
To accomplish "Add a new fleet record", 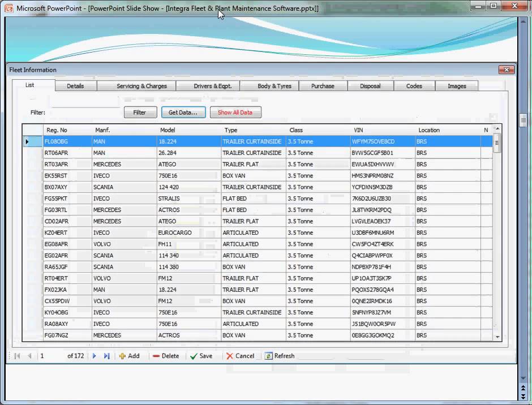I will [129, 356].
